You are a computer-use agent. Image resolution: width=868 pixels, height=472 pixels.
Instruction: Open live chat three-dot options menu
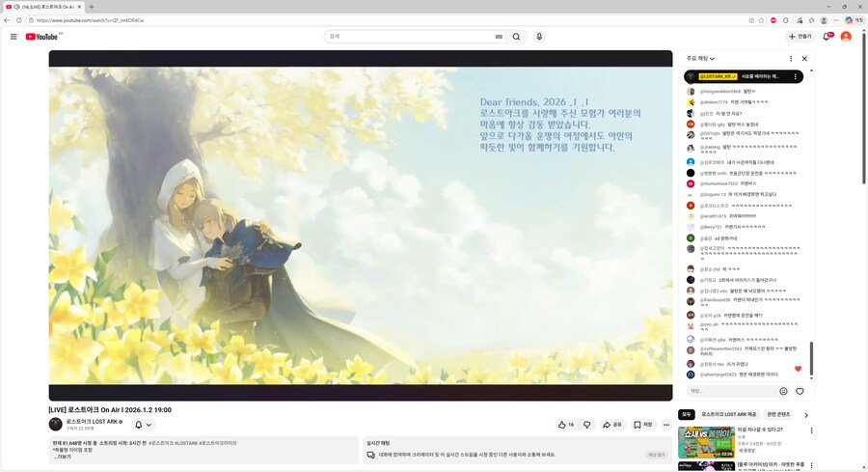pos(791,58)
